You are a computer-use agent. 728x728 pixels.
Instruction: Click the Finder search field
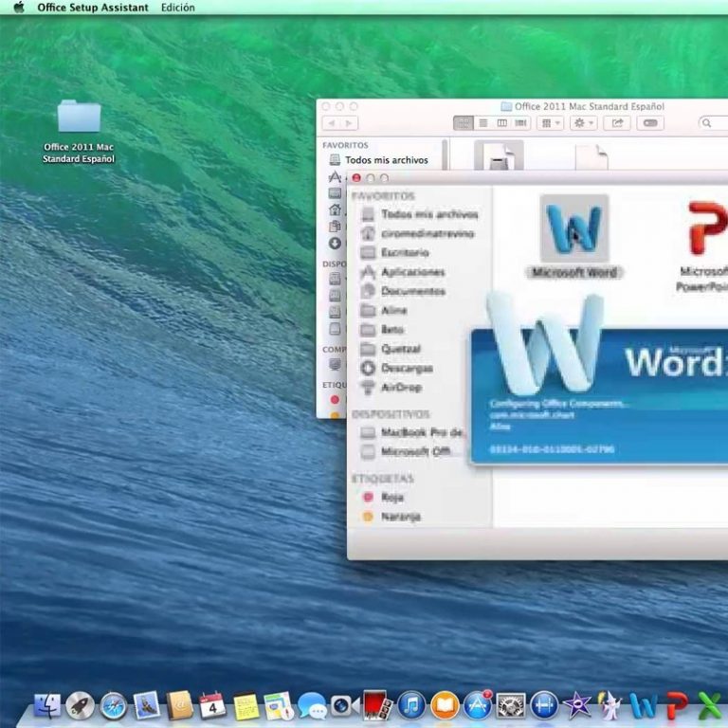[x=716, y=123]
